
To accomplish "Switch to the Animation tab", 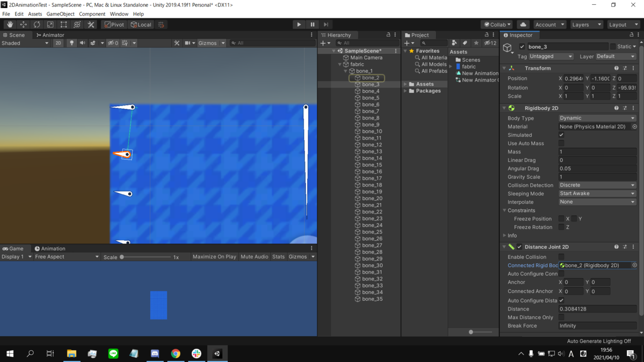I will [x=50, y=248].
